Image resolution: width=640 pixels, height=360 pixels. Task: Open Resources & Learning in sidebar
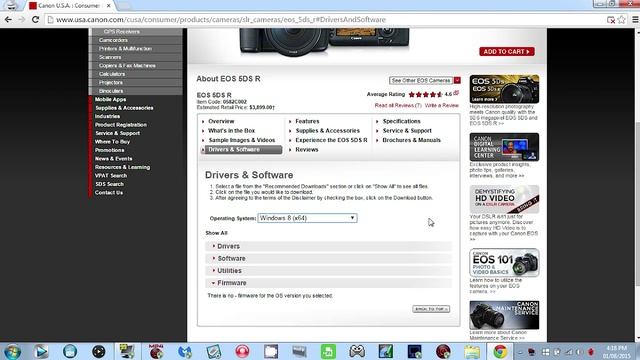coord(122,167)
